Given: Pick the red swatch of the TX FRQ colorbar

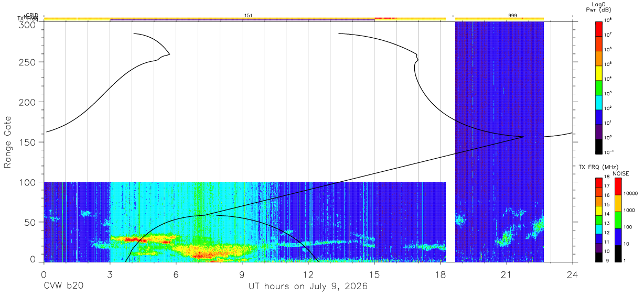Looking at the screenshot, I should [x=599, y=183].
